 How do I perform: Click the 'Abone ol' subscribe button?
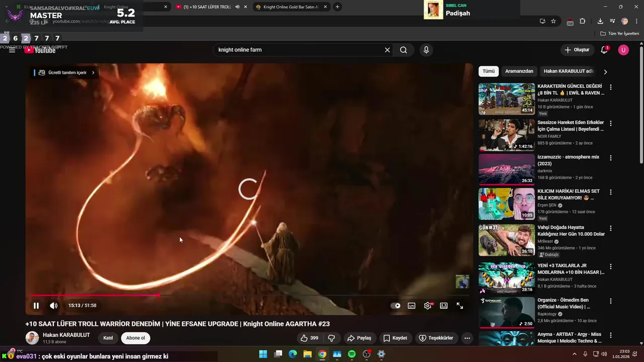click(x=135, y=338)
